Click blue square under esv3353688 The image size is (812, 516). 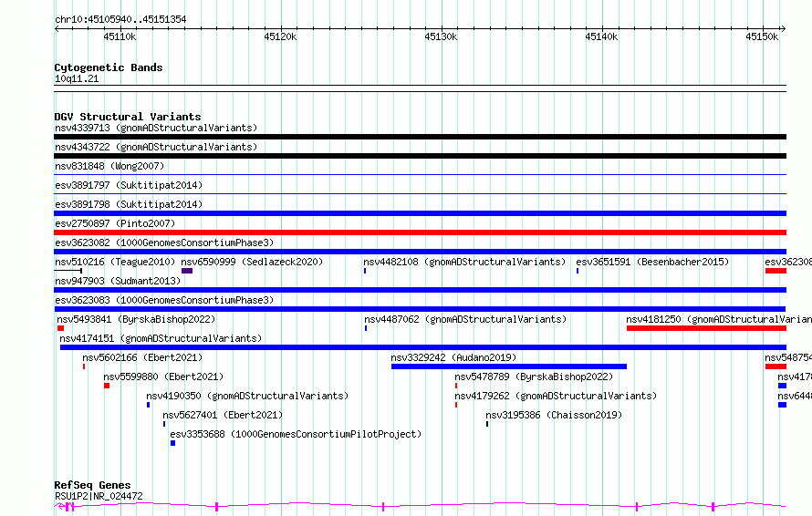[x=173, y=443]
